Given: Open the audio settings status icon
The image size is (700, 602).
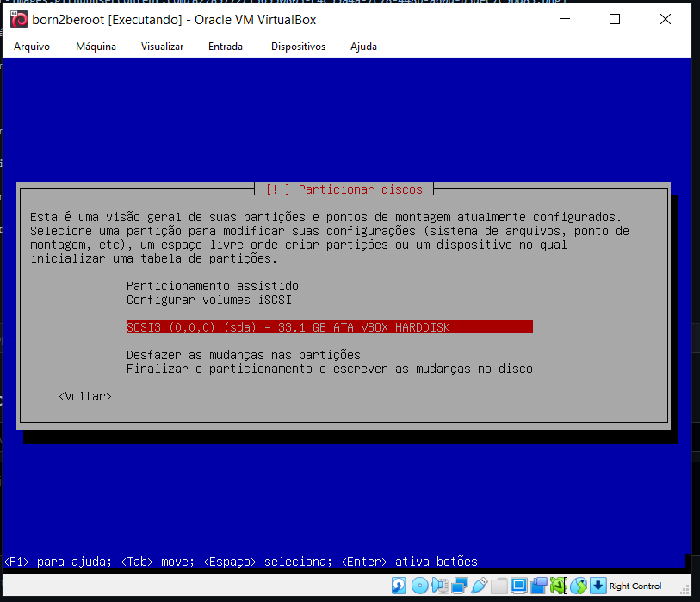Looking at the screenshot, I should point(440,586).
